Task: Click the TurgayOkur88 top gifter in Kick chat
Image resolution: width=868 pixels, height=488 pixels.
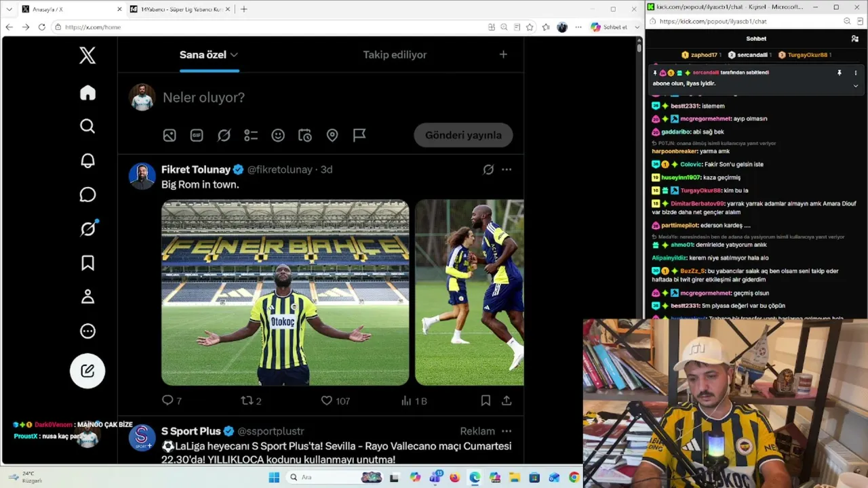Action: [804, 55]
